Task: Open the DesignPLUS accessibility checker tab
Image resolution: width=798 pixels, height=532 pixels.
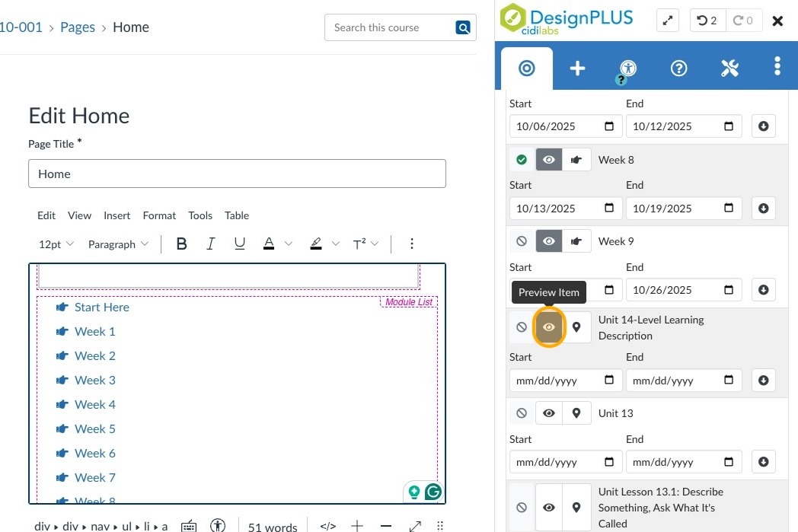Action: click(x=627, y=68)
